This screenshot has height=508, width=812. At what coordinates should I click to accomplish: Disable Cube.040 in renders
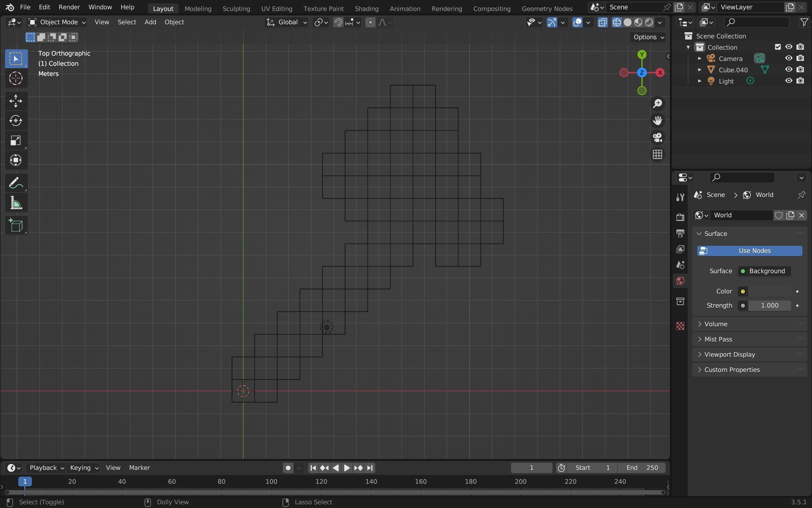click(800, 69)
